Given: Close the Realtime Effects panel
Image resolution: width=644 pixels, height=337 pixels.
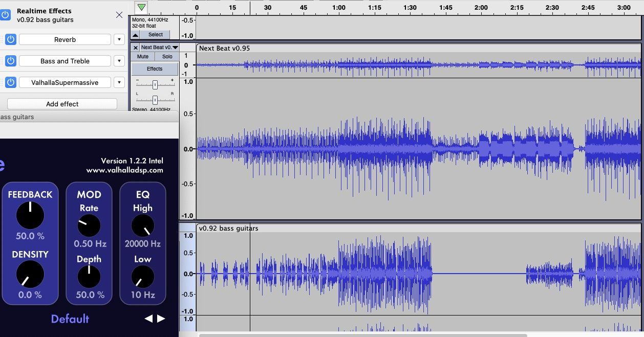Looking at the screenshot, I should pos(119,15).
